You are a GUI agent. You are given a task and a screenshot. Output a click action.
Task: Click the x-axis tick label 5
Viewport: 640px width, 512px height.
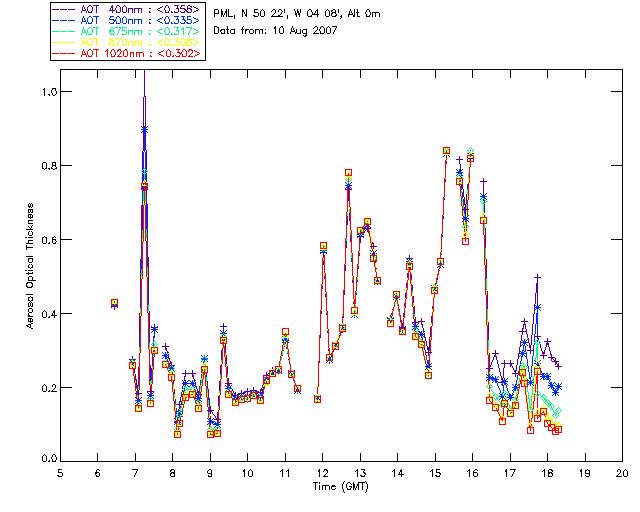click(60, 473)
